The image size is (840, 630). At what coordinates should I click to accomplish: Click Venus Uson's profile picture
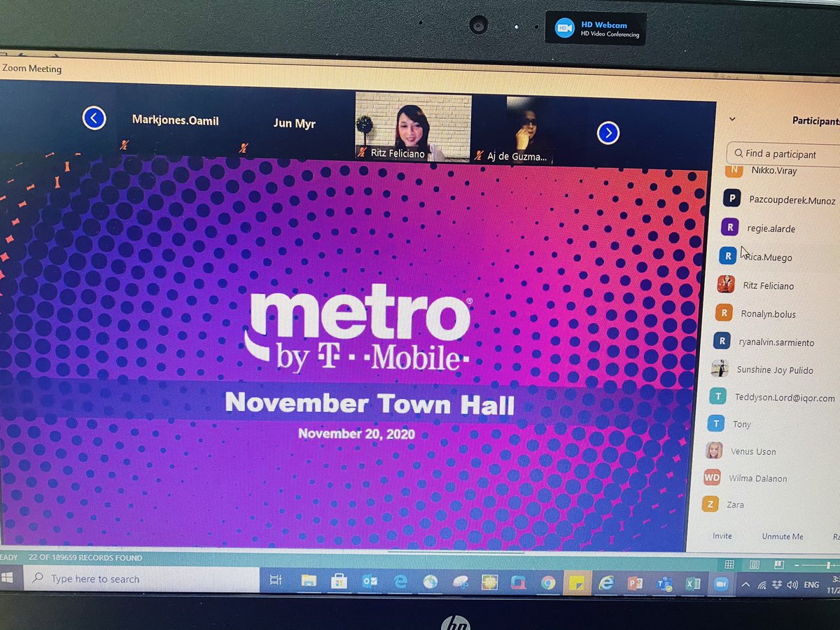[x=714, y=451]
